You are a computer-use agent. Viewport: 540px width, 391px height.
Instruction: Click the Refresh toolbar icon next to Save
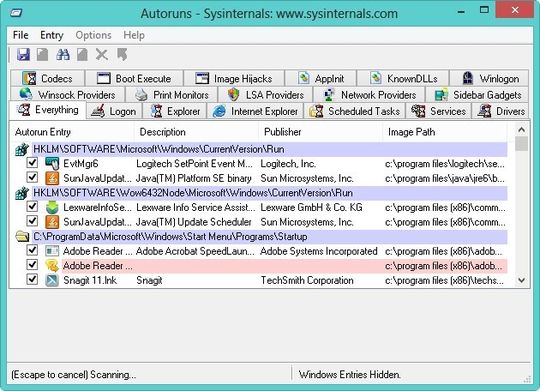coord(43,55)
